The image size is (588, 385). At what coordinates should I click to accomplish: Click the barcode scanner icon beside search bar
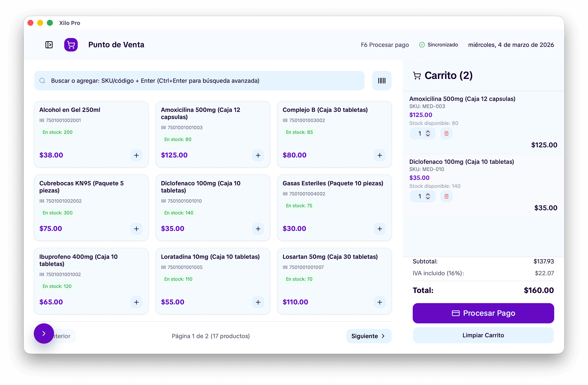(381, 80)
